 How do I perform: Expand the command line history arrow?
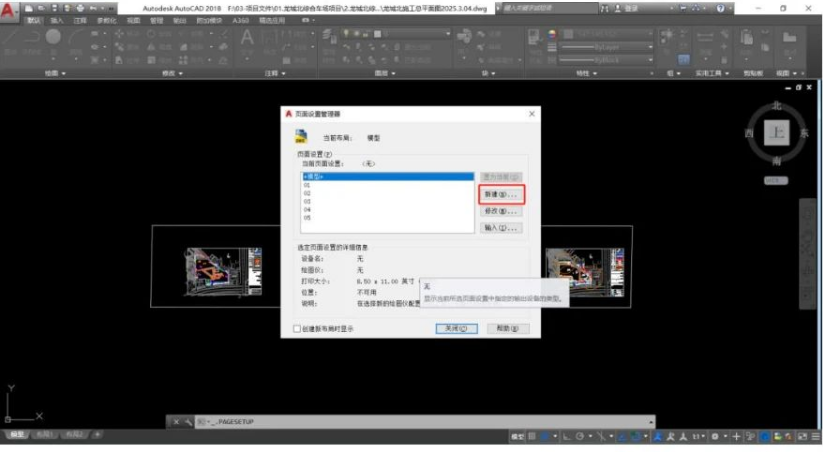point(651,422)
